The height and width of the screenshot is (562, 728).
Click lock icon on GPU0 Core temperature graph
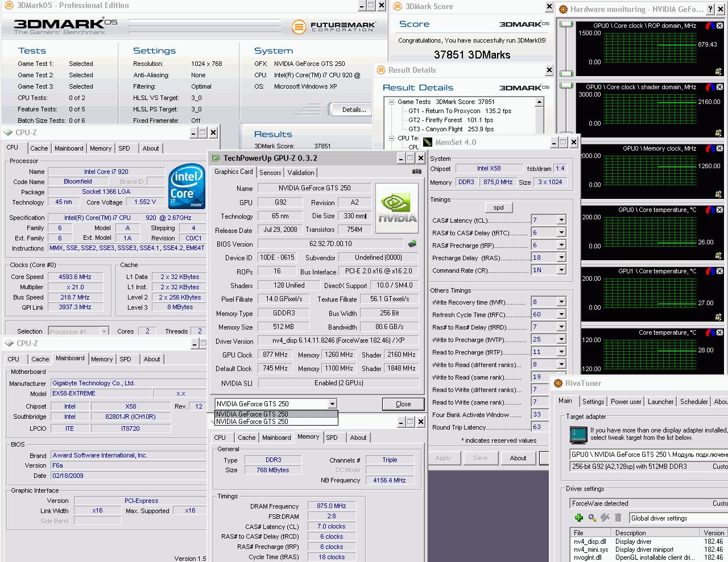(719, 256)
